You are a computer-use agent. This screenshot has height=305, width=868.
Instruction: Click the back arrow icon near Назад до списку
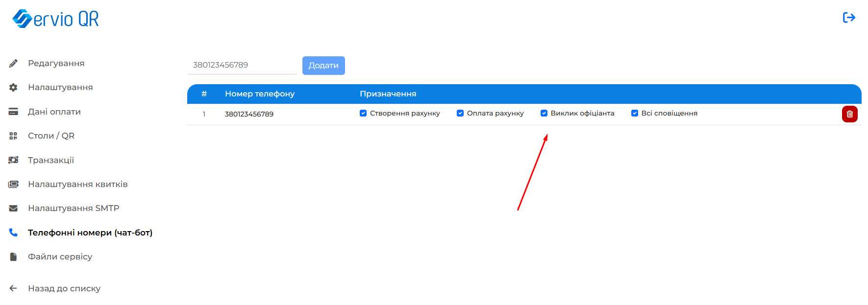pyautogui.click(x=13, y=288)
